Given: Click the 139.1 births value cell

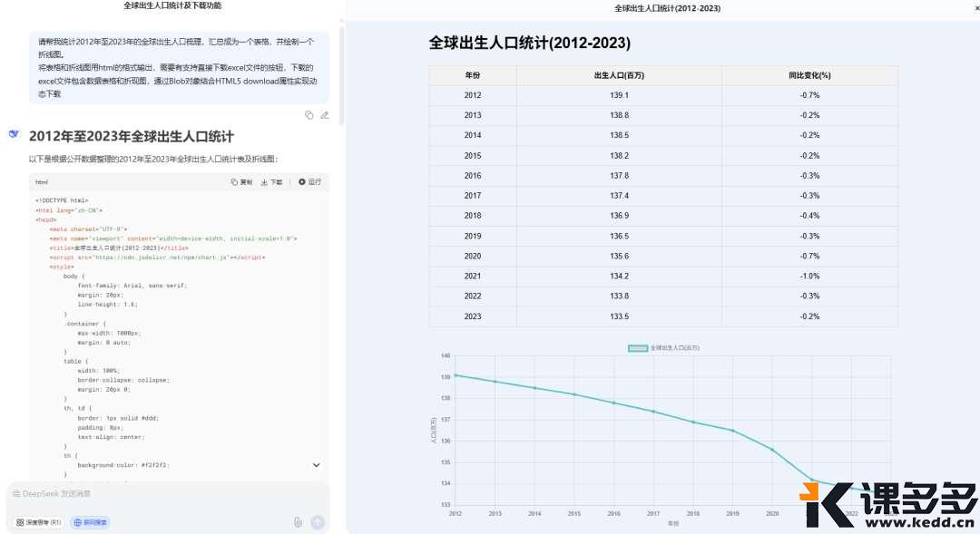Looking at the screenshot, I should point(619,95).
